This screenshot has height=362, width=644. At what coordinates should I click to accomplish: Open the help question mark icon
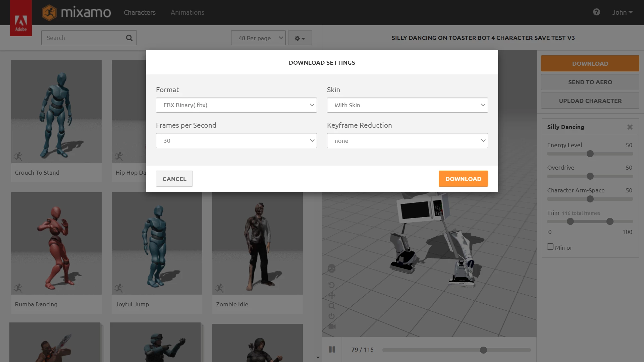click(596, 12)
